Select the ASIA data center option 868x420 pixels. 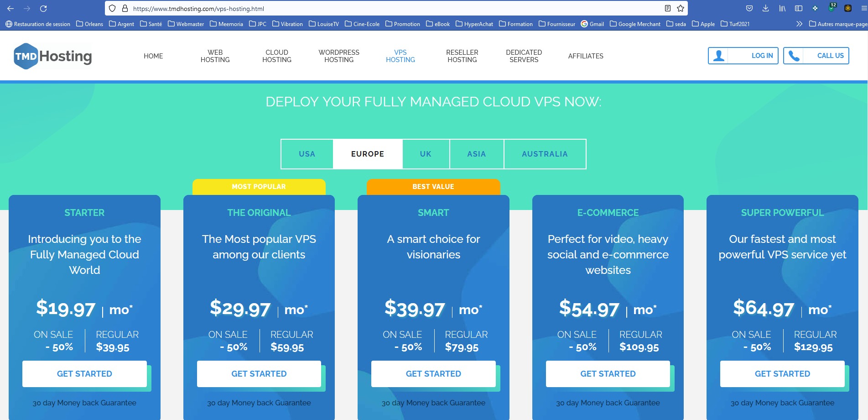pyautogui.click(x=476, y=154)
